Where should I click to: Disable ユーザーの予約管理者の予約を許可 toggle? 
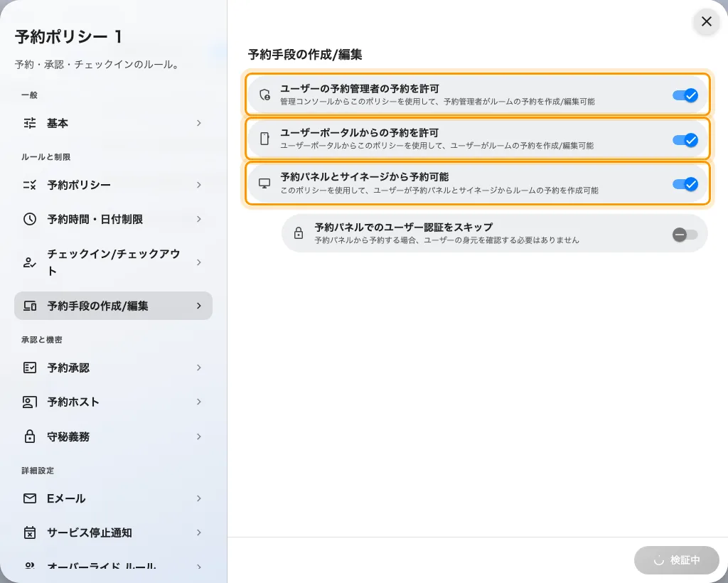(685, 95)
